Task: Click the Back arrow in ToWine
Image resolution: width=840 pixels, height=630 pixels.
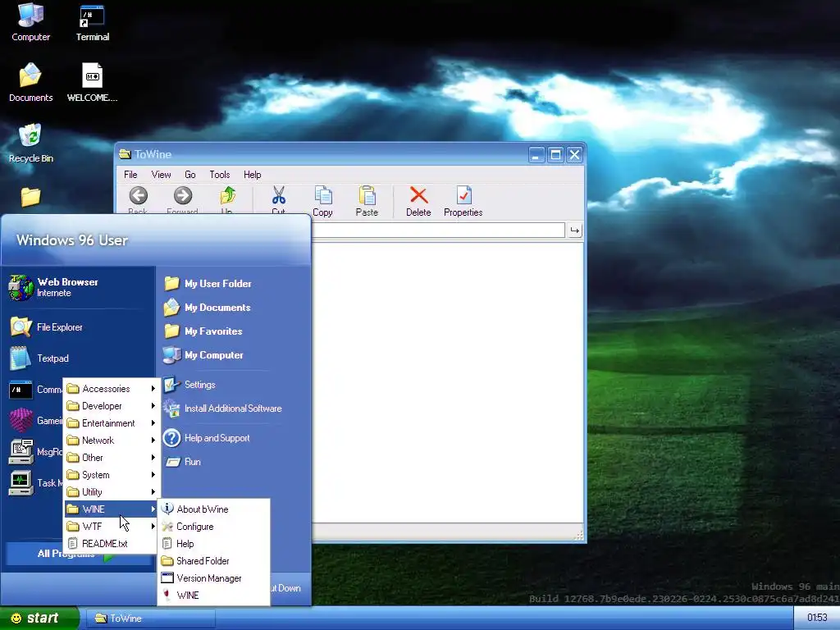Action: 138,200
